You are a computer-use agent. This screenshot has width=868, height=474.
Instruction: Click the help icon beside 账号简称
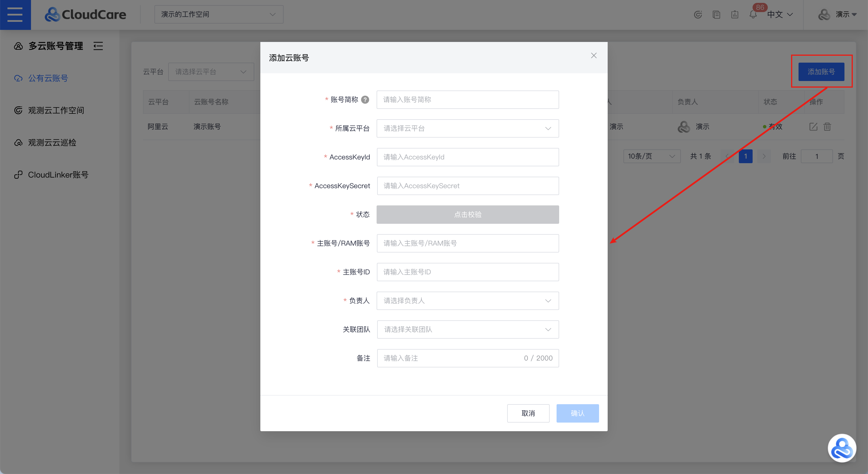(x=365, y=100)
